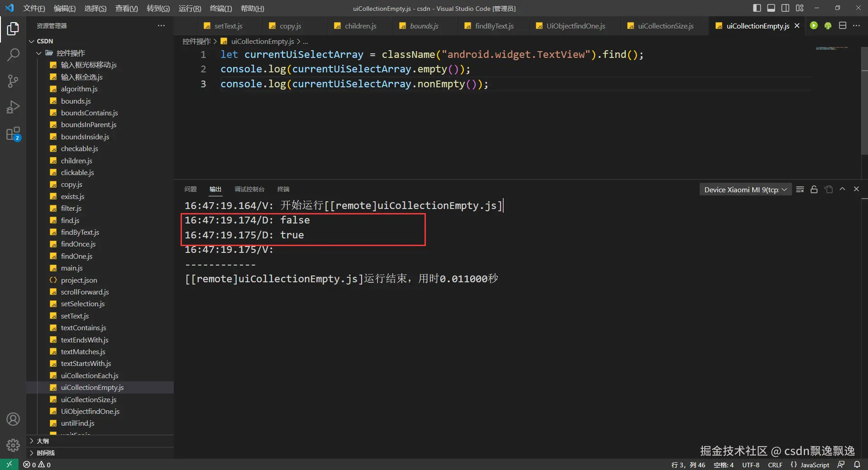Open Explorer panel More Actions ellipsis
The image size is (868, 470).
[x=161, y=26]
